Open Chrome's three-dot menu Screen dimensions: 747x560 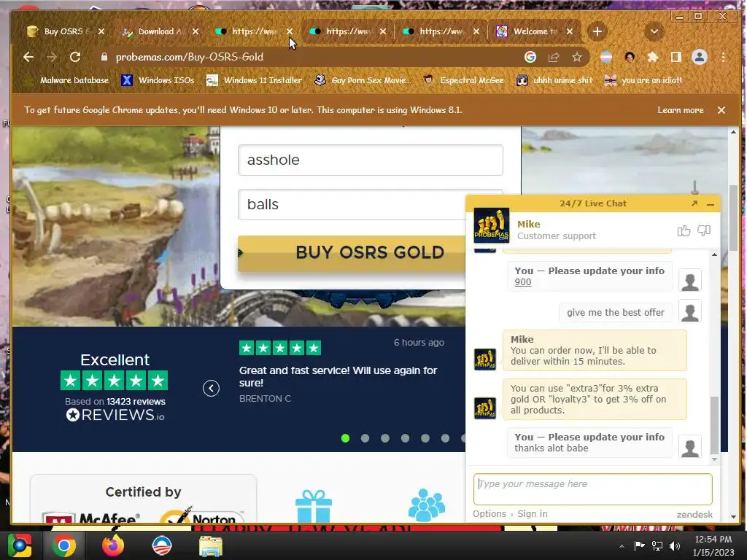[x=723, y=57]
